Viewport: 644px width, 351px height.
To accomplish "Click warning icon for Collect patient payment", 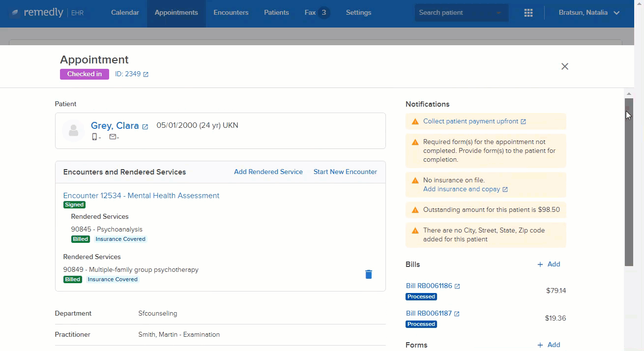I will [415, 121].
